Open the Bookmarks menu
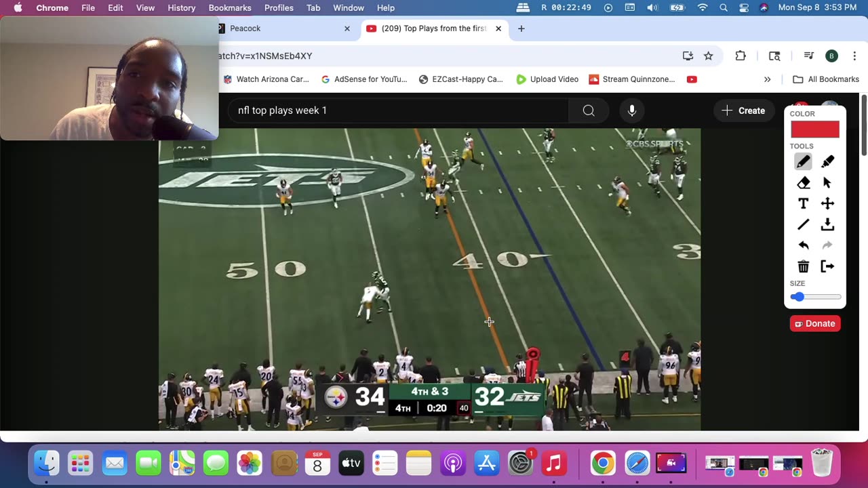The image size is (868, 488). click(x=230, y=7)
